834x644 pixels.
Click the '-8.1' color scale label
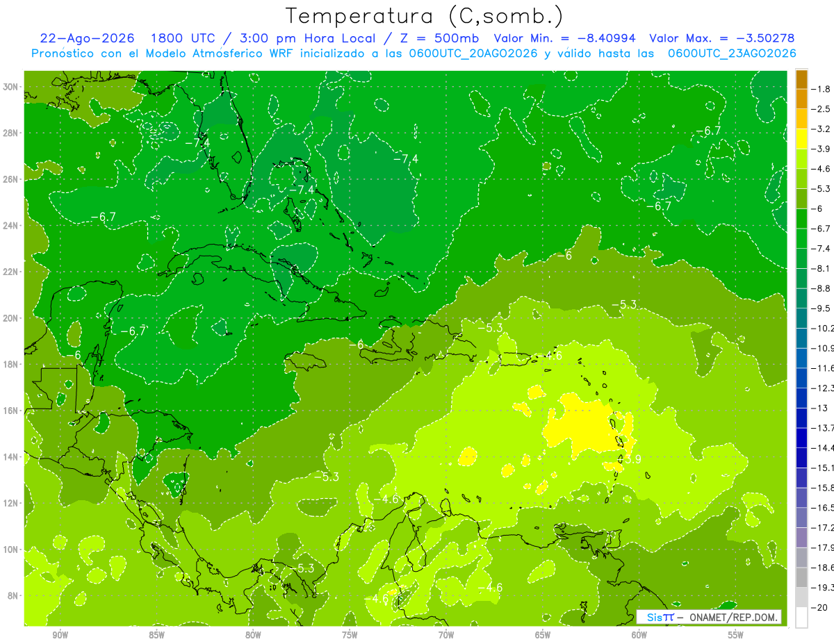coord(821,268)
